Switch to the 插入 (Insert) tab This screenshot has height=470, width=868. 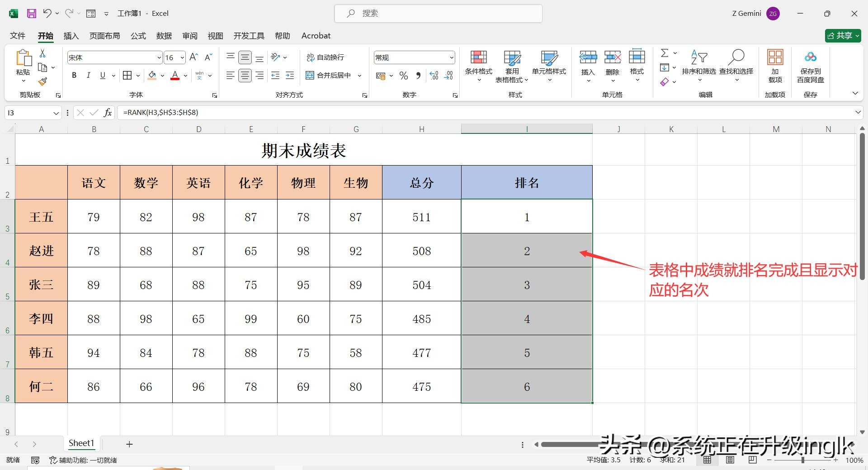point(71,36)
